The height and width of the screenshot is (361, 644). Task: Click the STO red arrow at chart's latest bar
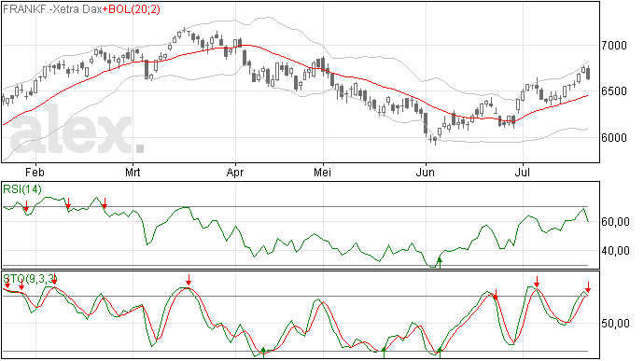(x=588, y=287)
